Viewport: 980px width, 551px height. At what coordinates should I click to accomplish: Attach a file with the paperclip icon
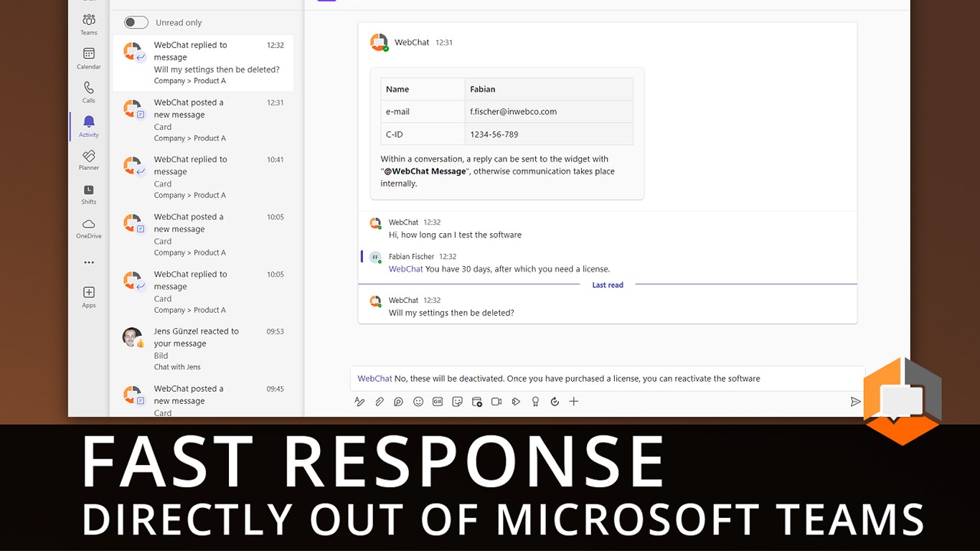point(380,402)
